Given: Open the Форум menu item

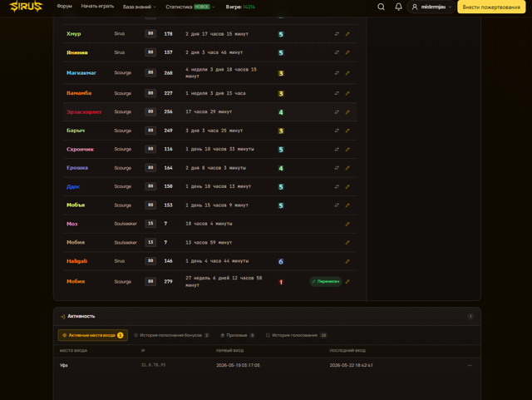Looking at the screenshot, I should pos(65,7).
